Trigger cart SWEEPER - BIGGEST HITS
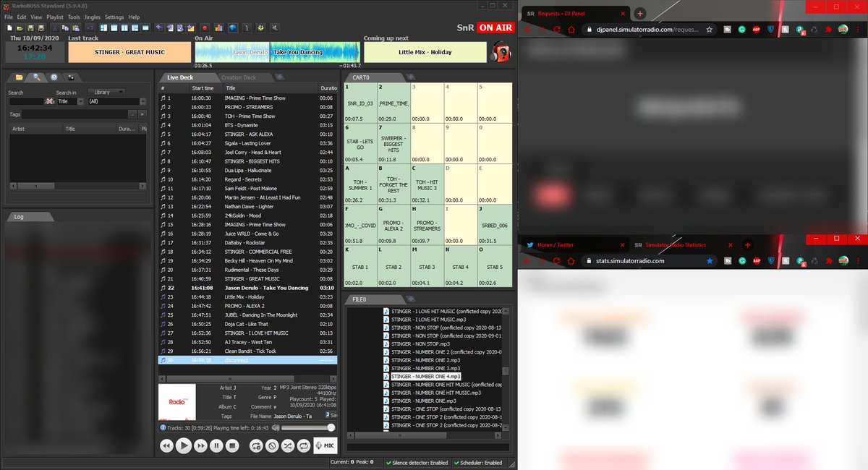 click(x=393, y=143)
